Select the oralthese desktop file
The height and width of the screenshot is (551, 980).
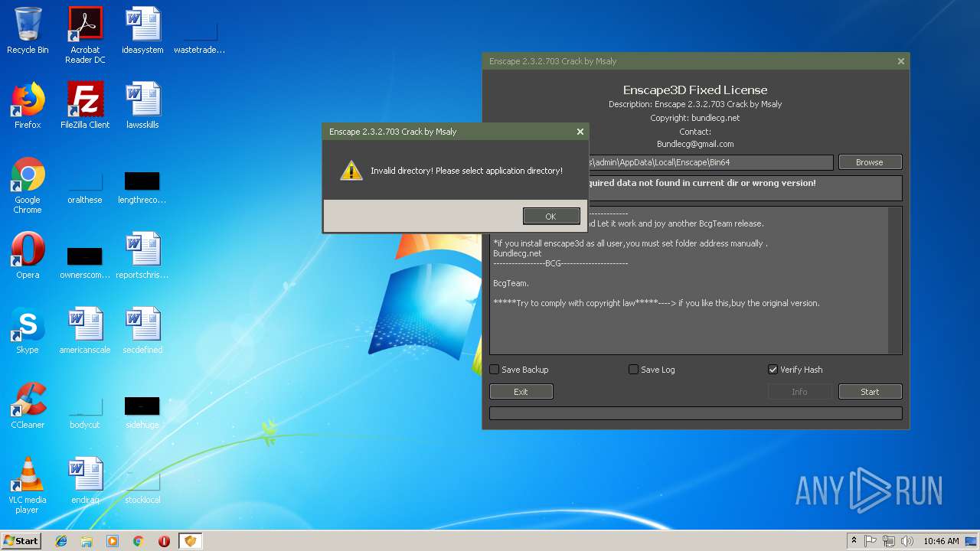point(85,187)
